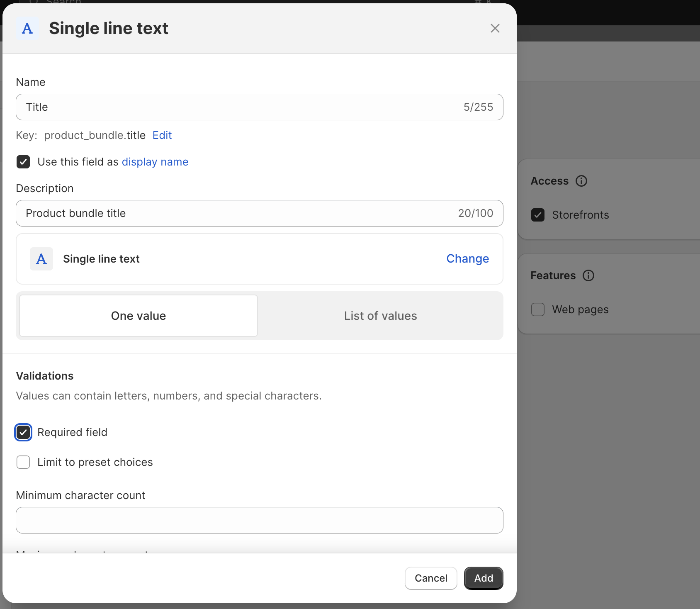Image resolution: width=700 pixels, height=609 pixels.
Task: Disable the Required field checkbox
Action: (23, 432)
